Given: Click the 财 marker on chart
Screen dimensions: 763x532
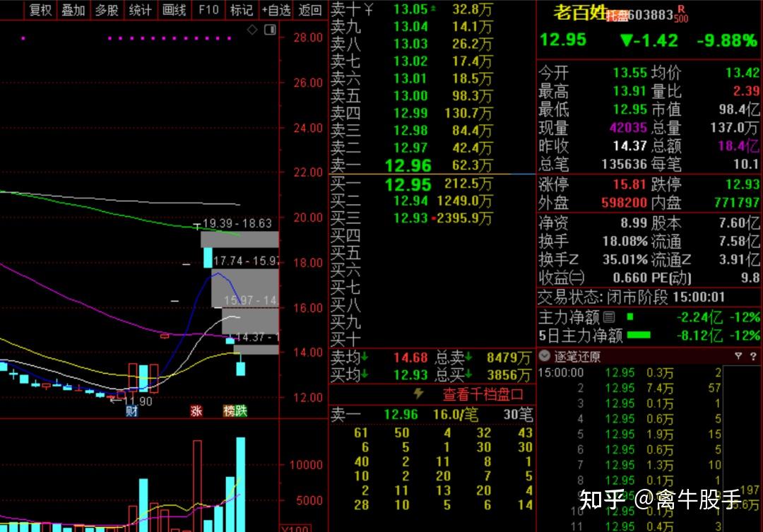Looking at the screenshot, I should point(131,411).
